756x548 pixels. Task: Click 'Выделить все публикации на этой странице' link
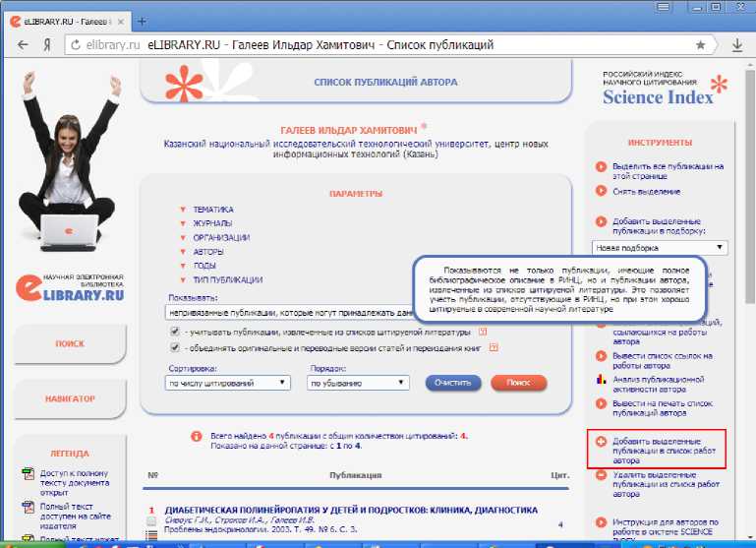coord(668,171)
